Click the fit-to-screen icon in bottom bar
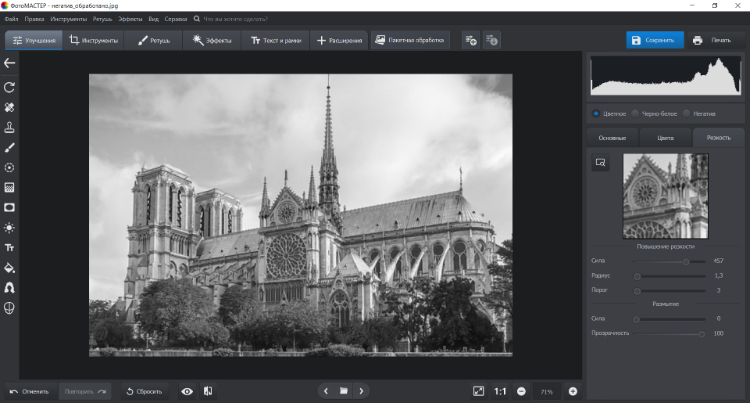The image size is (750, 403). point(478,391)
